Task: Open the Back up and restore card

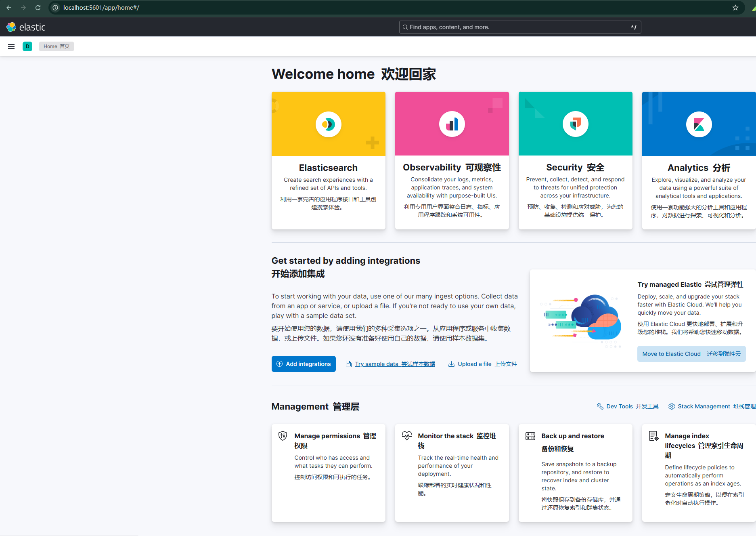Action: pos(575,473)
